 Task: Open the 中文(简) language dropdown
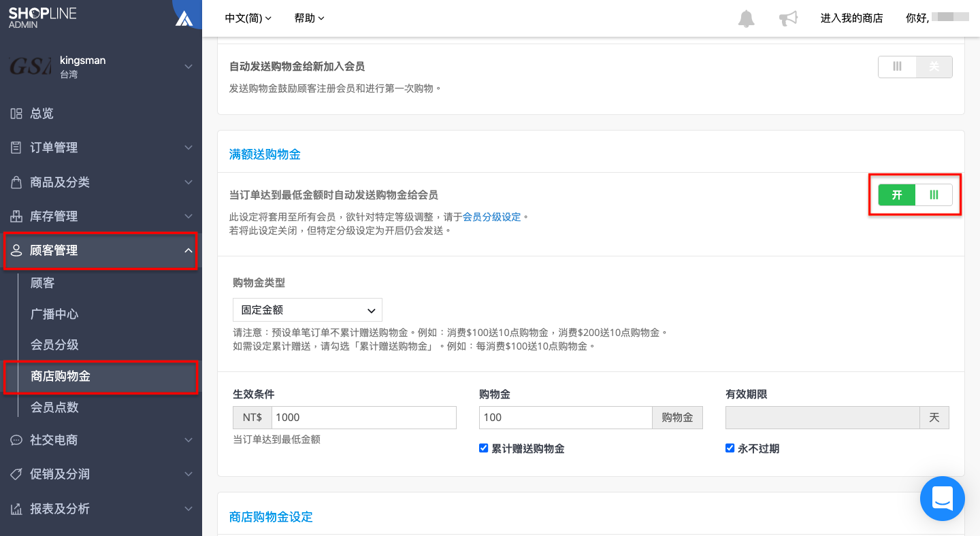[248, 18]
